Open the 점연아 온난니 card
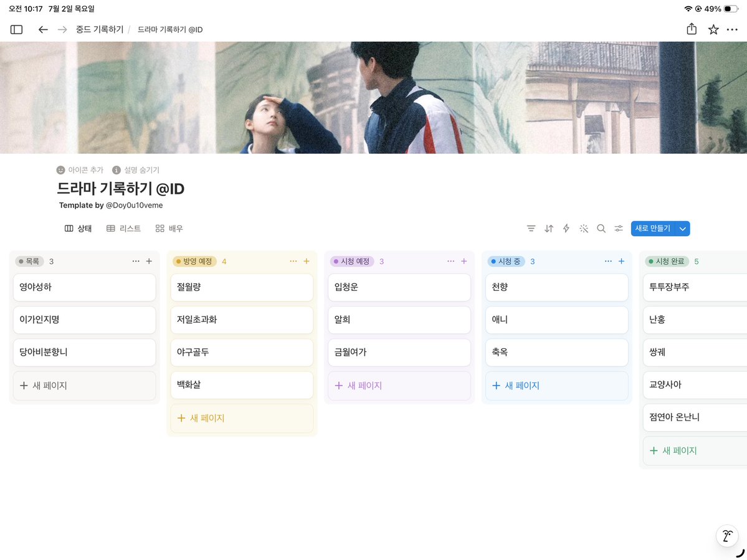 (695, 417)
